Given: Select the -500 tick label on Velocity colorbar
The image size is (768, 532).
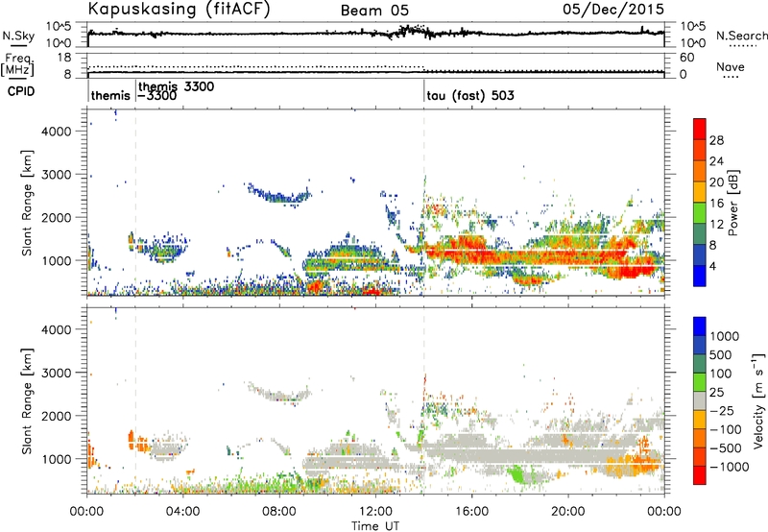Looking at the screenshot, I should tap(726, 448).
